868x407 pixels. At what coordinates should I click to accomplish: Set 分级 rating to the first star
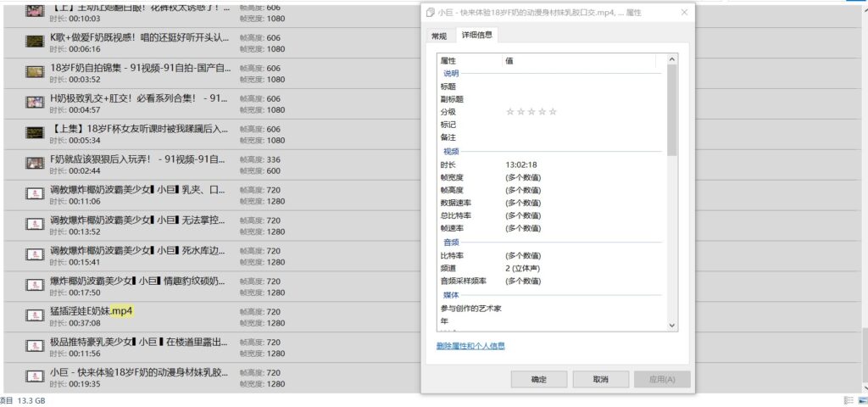510,112
